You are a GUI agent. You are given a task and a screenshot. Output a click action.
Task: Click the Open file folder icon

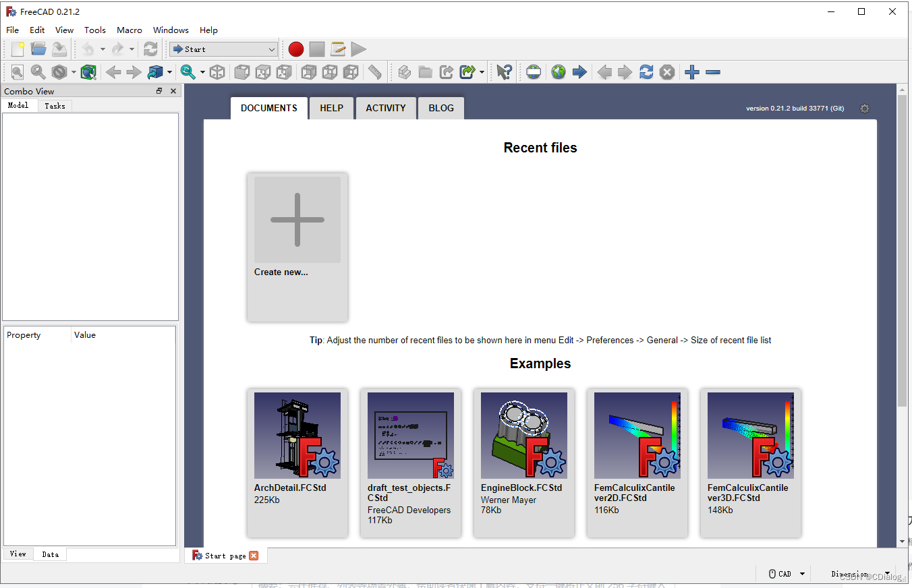[38, 49]
